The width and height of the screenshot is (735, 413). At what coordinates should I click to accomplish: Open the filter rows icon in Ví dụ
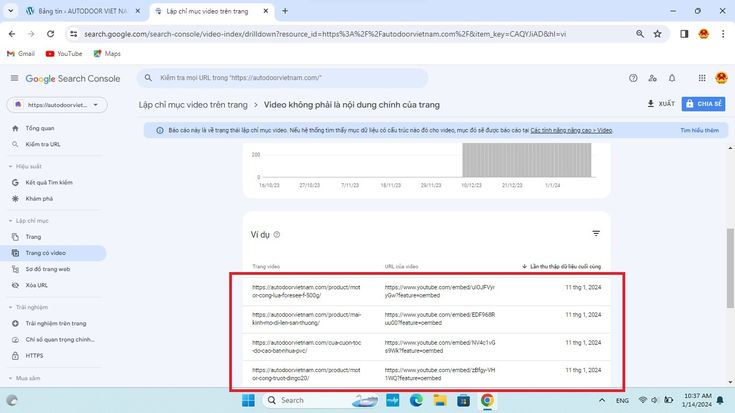point(596,233)
